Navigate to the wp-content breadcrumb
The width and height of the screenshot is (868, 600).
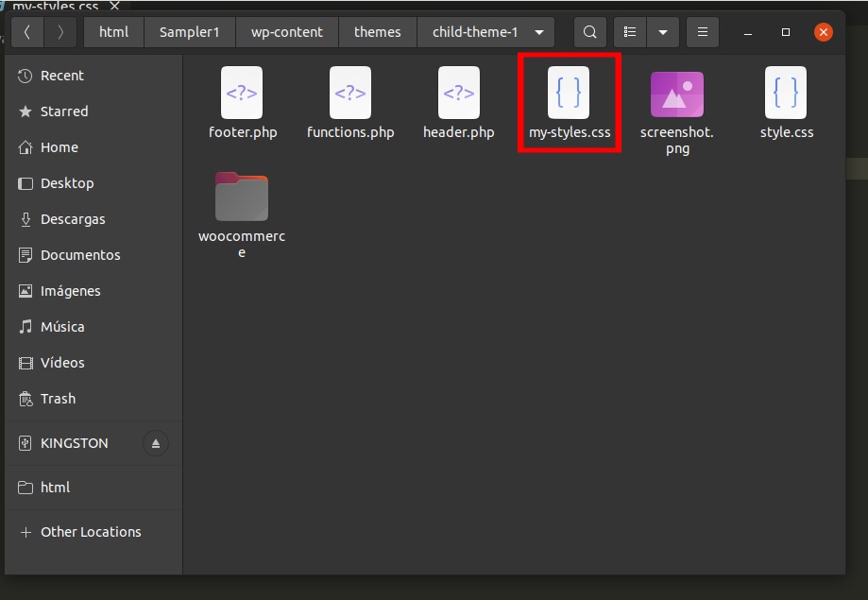(x=287, y=32)
